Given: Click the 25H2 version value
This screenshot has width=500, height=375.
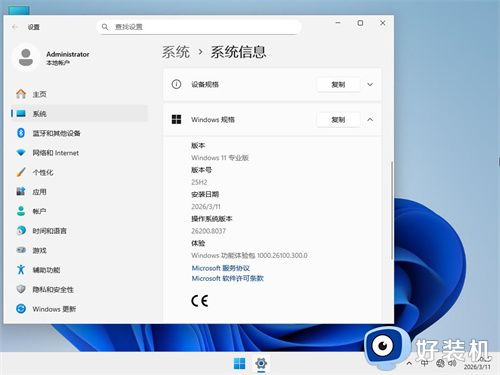Looking at the screenshot, I should (199, 182).
